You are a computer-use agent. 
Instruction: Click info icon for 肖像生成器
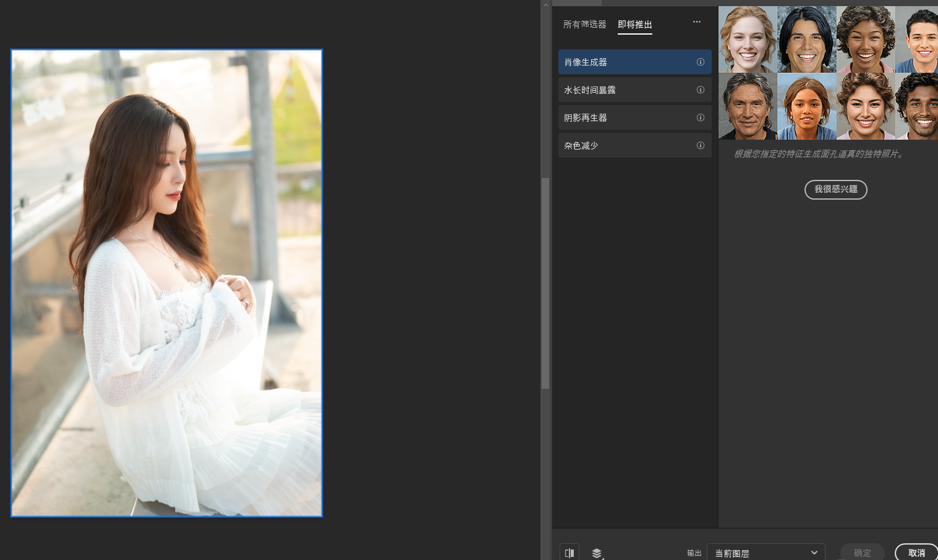pos(701,62)
